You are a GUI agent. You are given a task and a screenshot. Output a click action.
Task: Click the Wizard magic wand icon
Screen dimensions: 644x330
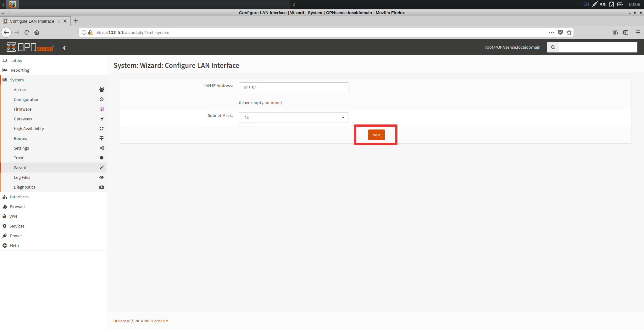coord(102,168)
